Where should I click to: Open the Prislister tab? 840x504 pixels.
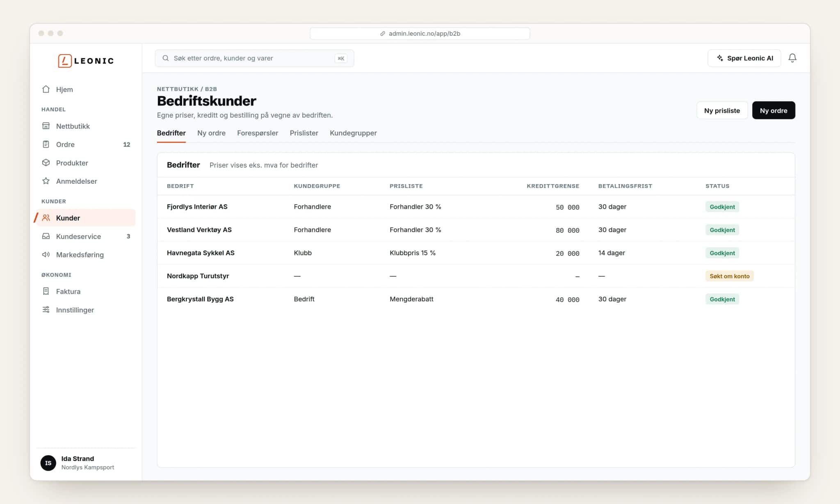pos(304,133)
